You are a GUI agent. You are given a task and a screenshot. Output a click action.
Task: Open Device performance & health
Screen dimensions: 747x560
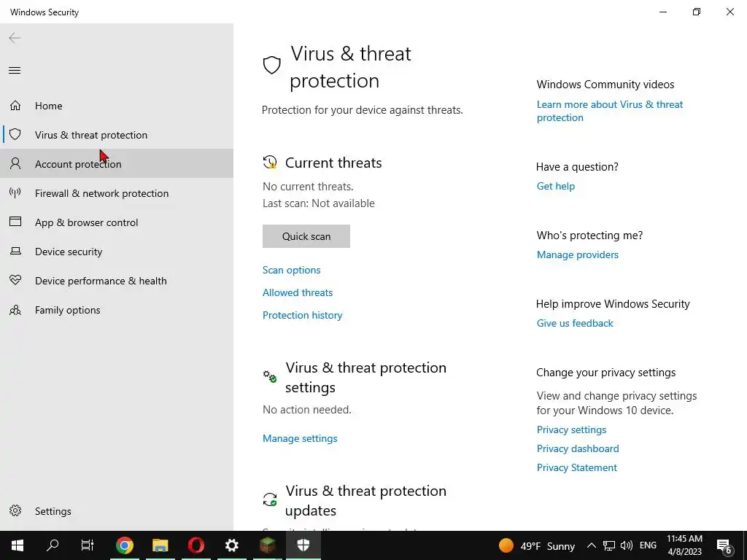click(117, 281)
